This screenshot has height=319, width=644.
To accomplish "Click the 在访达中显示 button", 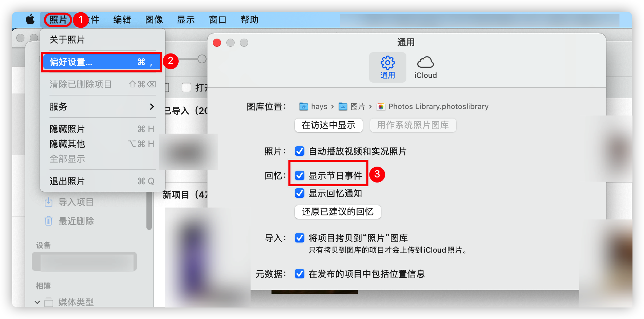I will (x=329, y=125).
